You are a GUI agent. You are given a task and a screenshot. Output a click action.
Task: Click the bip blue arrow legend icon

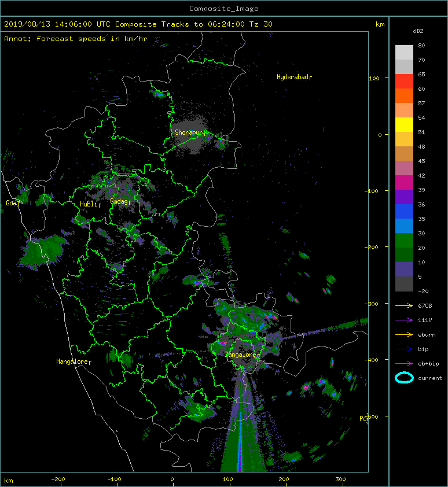pos(404,349)
